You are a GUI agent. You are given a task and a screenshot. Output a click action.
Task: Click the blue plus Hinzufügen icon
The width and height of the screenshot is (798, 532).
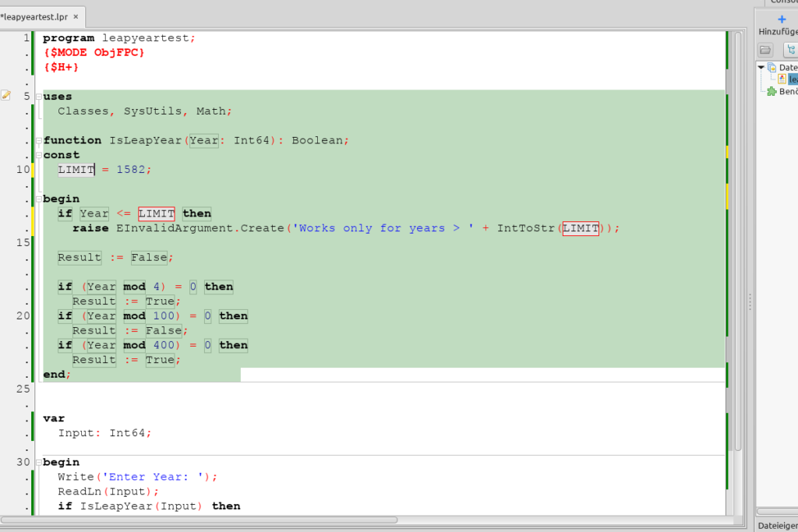coord(782,19)
